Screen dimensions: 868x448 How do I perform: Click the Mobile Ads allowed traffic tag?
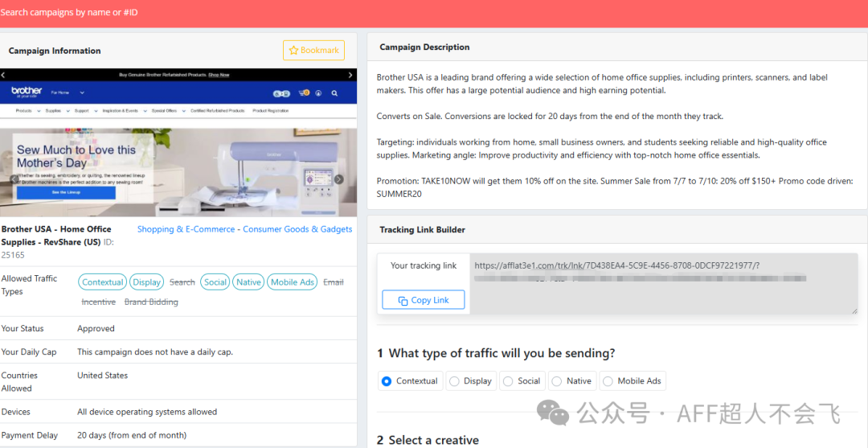[293, 282]
